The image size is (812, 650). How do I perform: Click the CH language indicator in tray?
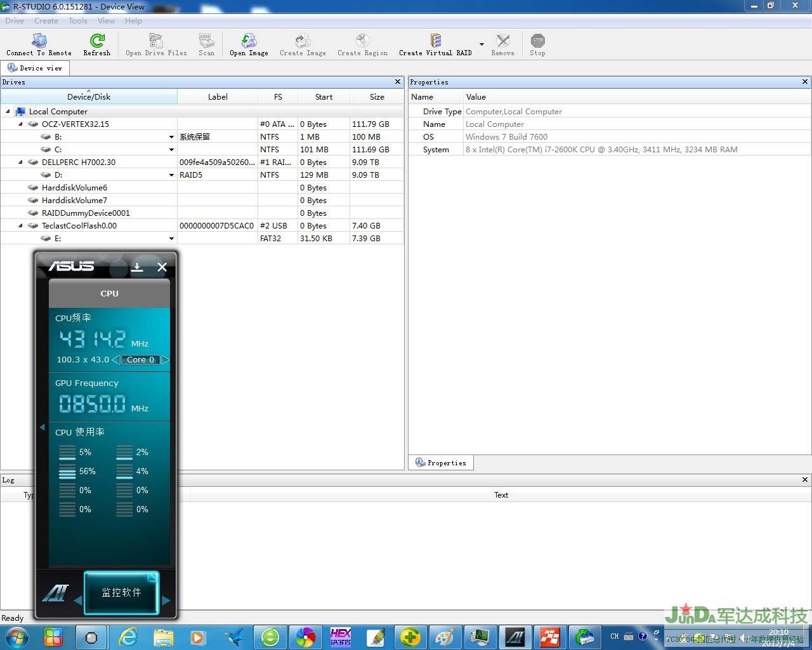point(614,636)
